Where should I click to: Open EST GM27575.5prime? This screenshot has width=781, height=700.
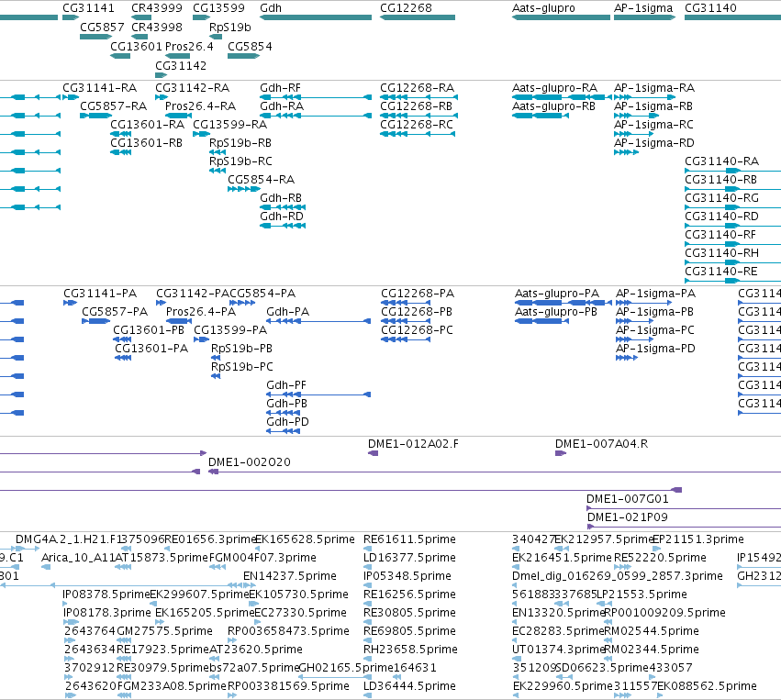pyautogui.click(x=164, y=631)
